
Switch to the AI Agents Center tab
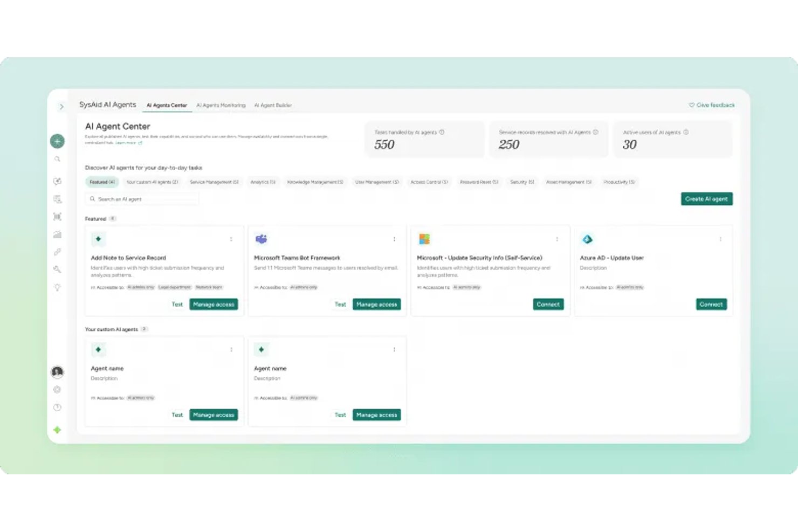[167, 106]
